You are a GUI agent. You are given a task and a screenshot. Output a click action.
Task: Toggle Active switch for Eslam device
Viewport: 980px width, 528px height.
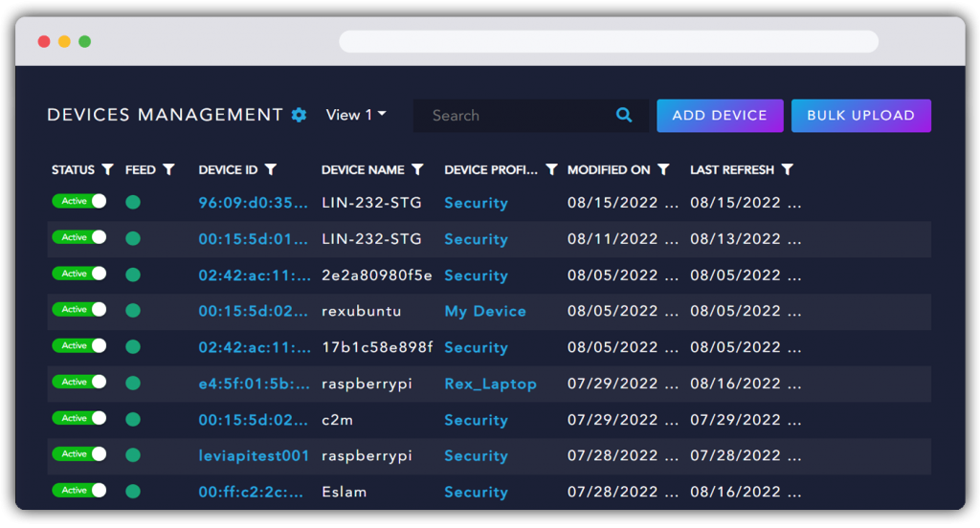click(79, 491)
